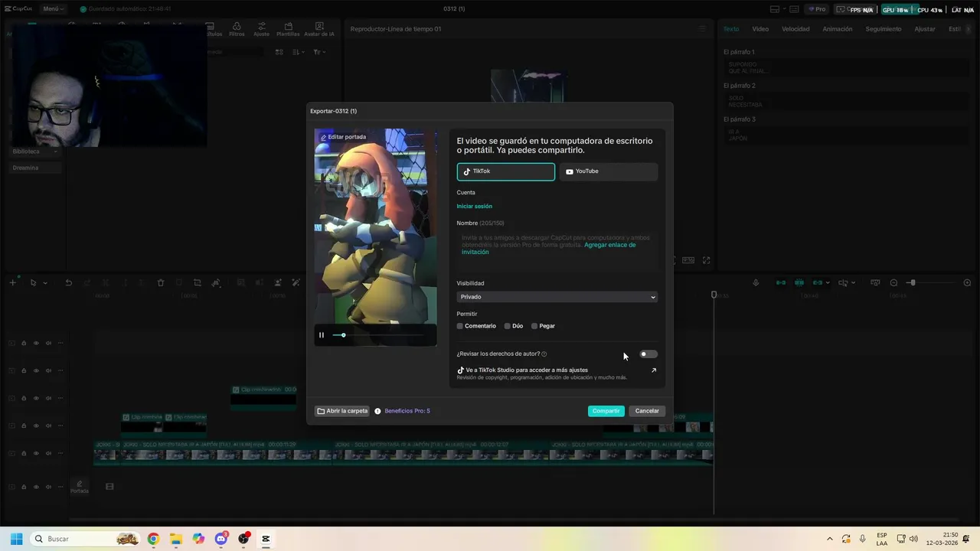Click the Portada cover button in timeline

point(80,487)
